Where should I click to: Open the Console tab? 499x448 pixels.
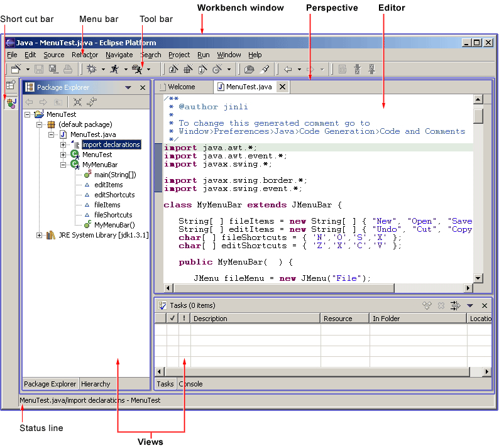point(190,384)
